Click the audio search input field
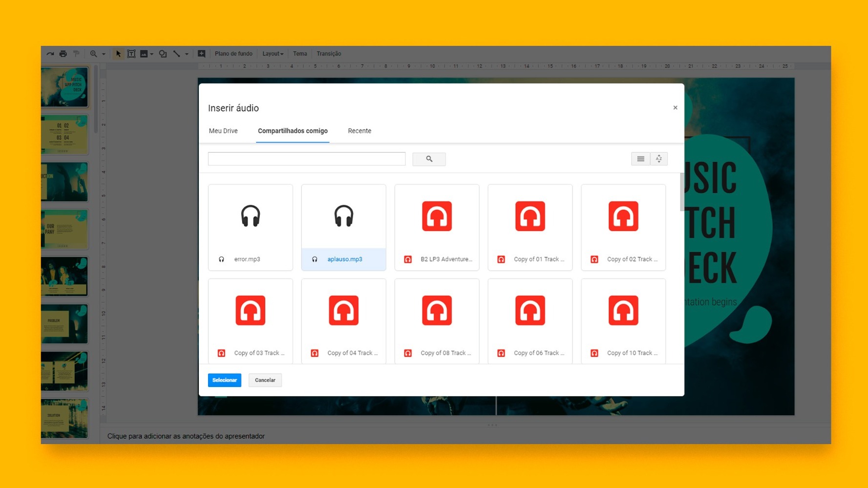The height and width of the screenshot is (488, 868). [x=307, y=159]
